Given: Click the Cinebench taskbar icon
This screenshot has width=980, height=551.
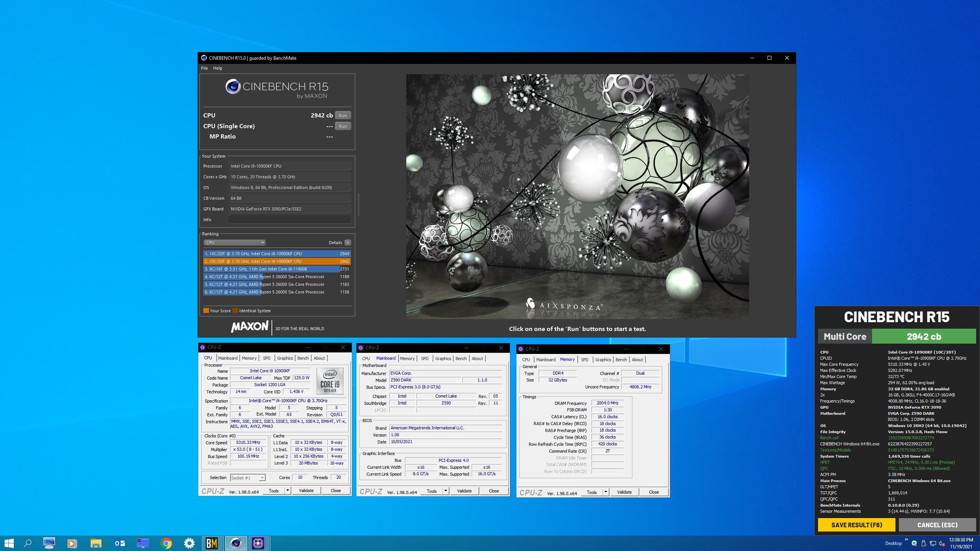Looking at the screenshot, I should point(235,543).
